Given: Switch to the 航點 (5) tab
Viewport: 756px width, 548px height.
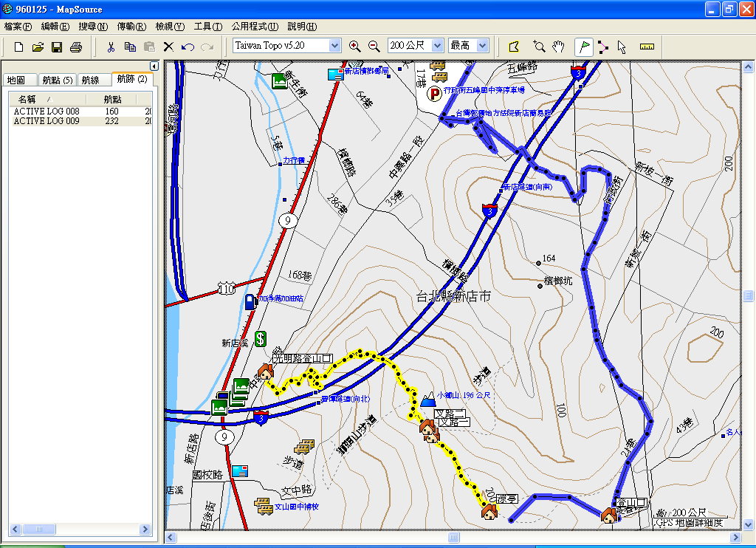Looking at the screenshot, I should tap(57, 80).
